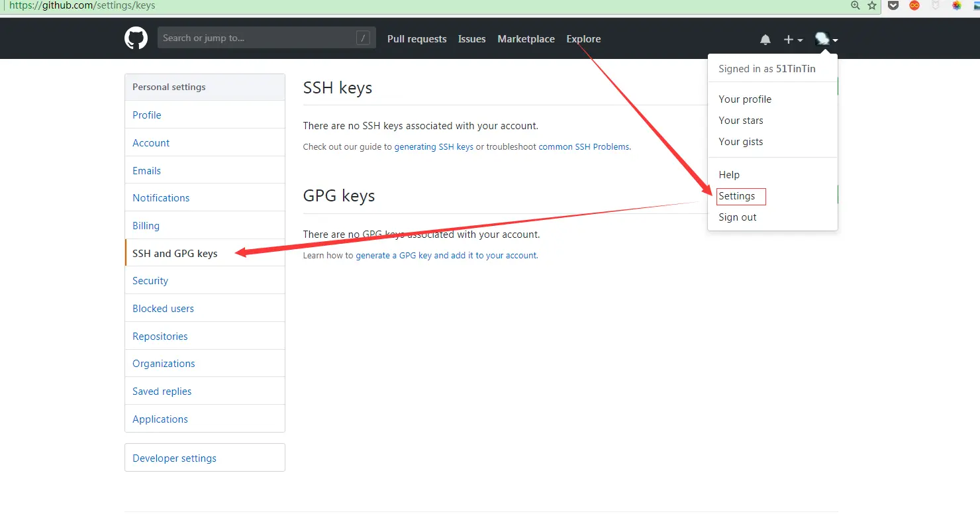Open the Saved replies section
This screenshot has width=980, height=526.
tap(205, 392)
